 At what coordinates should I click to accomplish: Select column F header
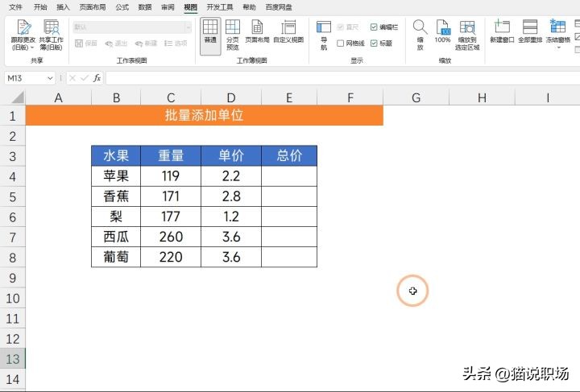pyautogui.click(x=350, y=98)
